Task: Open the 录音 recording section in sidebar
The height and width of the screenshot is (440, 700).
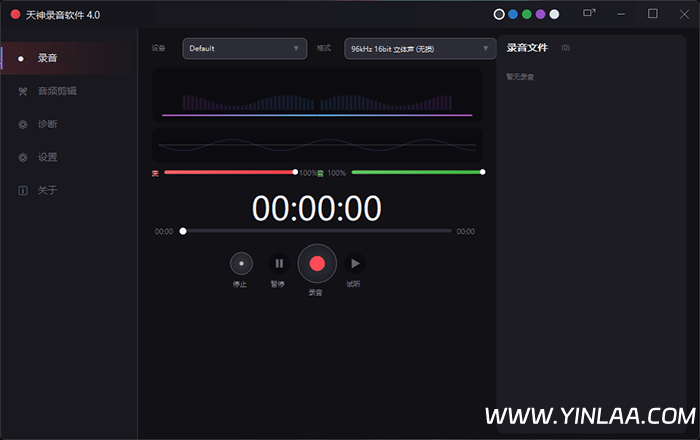Action: pyautogui.click(x=69, y=58)
